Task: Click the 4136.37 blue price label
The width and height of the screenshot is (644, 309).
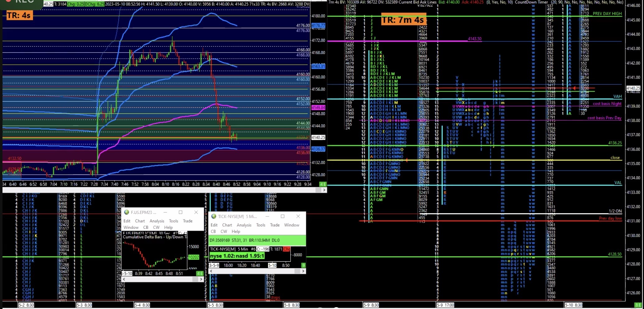Action: coord(318,149)
